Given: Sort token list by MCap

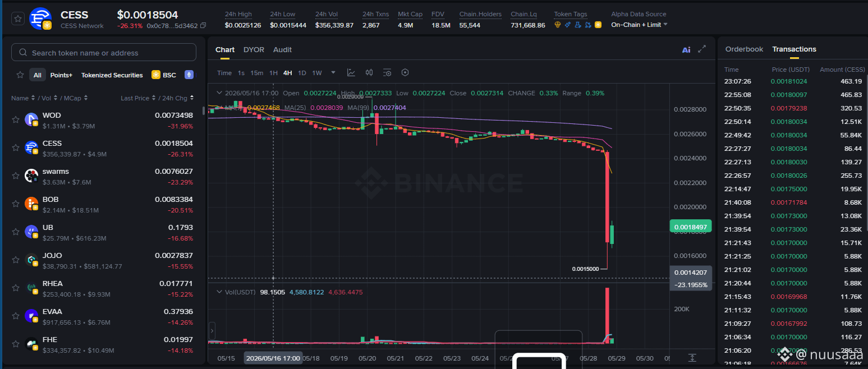Looking at the screenshot, I should [75, 98].
